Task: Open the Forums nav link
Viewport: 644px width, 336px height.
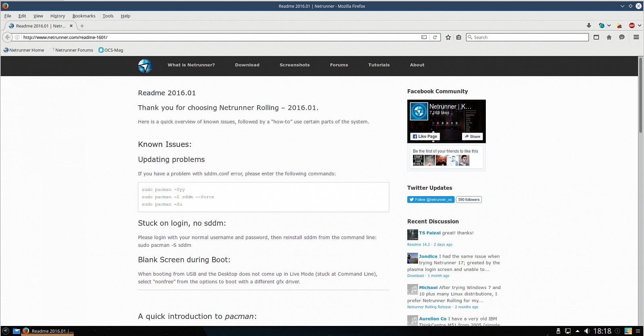Action: (x=339, y=65)
